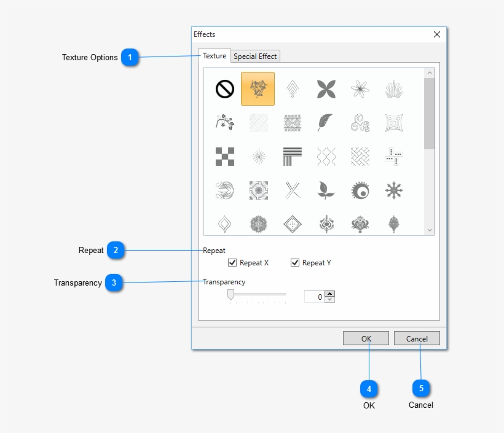The height and width of the screenshot is (433, 504).
Task: Click the Transparency slider handle
Action: (230, 295)
